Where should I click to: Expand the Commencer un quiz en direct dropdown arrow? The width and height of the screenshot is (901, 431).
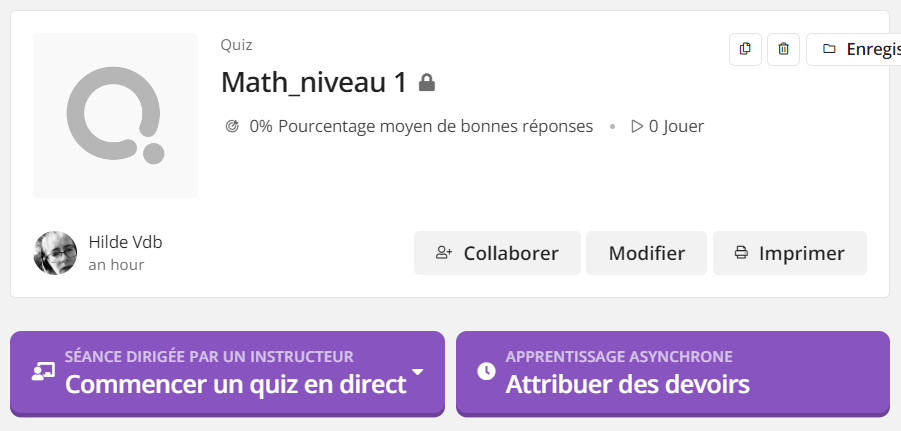[418, 372]
